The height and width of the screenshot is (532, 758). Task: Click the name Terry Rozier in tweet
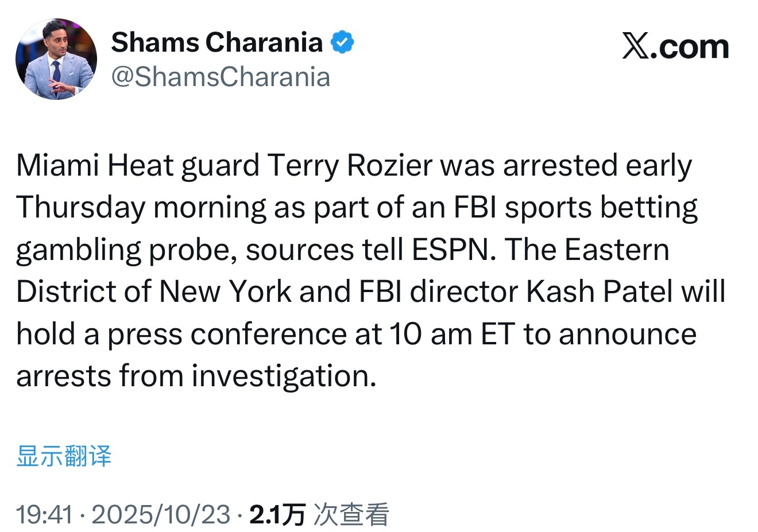(350, 166)
